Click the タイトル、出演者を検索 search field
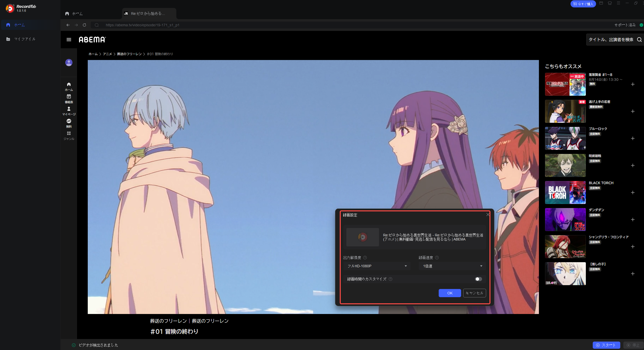The width and height of the screenshot is (644, 350). click(611, 40)
